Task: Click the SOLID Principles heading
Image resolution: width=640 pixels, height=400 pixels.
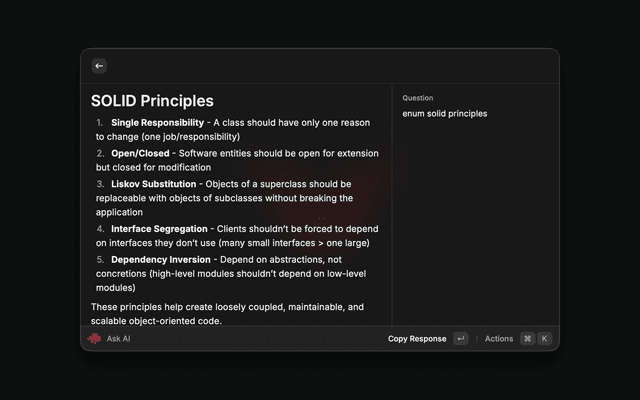Action: coord(152,101)
